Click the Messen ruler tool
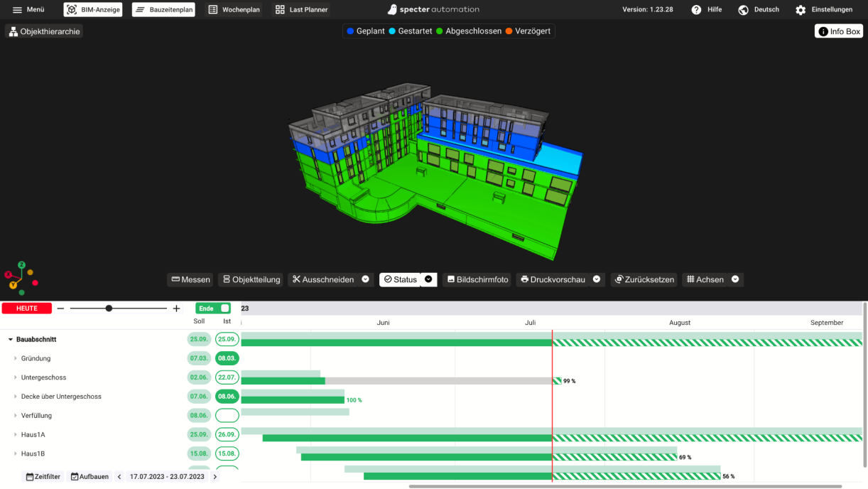The image size is (868, 489). click(x=190, y=280)
